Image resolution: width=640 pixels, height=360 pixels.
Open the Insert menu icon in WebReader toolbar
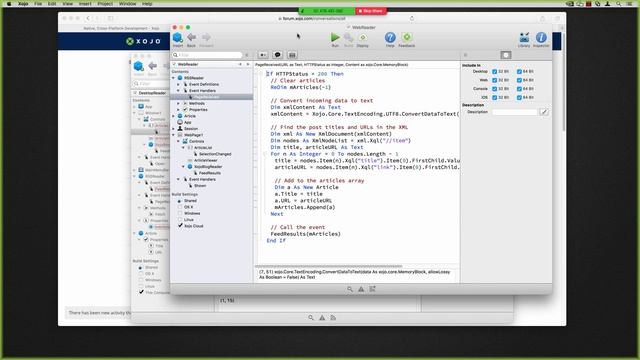click(178, 38)
